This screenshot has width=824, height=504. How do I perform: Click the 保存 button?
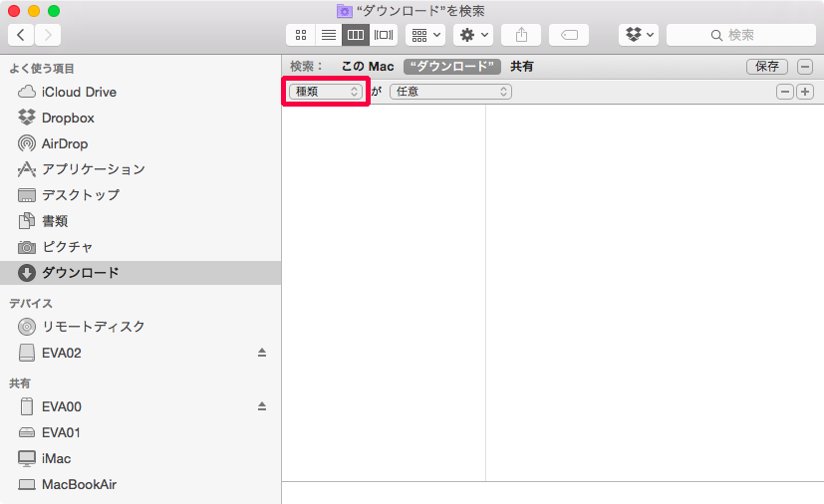click(x=767, y=66)
